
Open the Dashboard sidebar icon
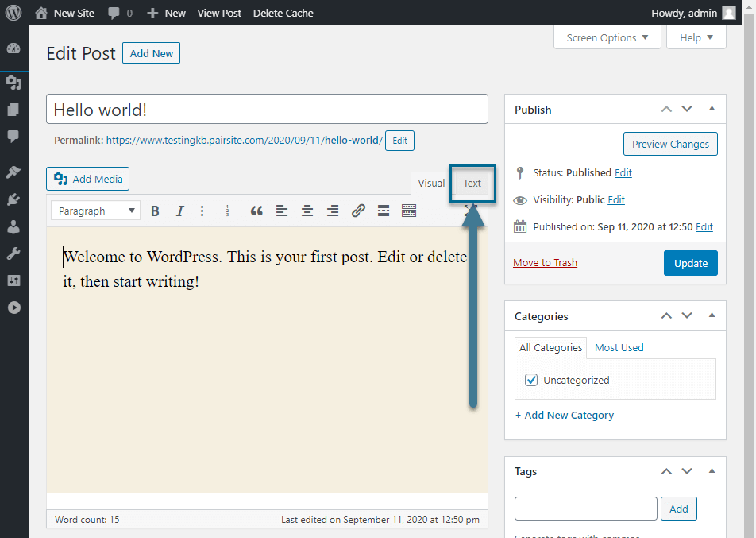[13, 48]
